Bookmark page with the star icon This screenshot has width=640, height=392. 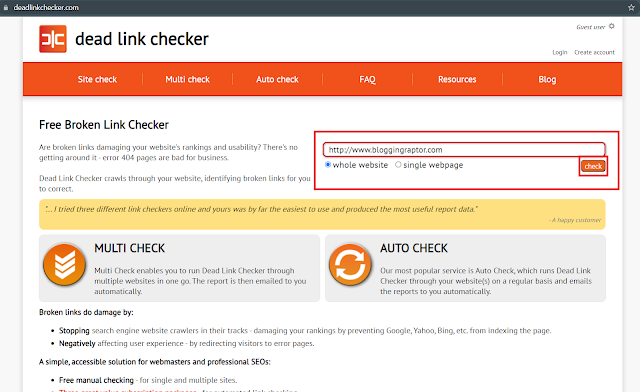[631, 7]
